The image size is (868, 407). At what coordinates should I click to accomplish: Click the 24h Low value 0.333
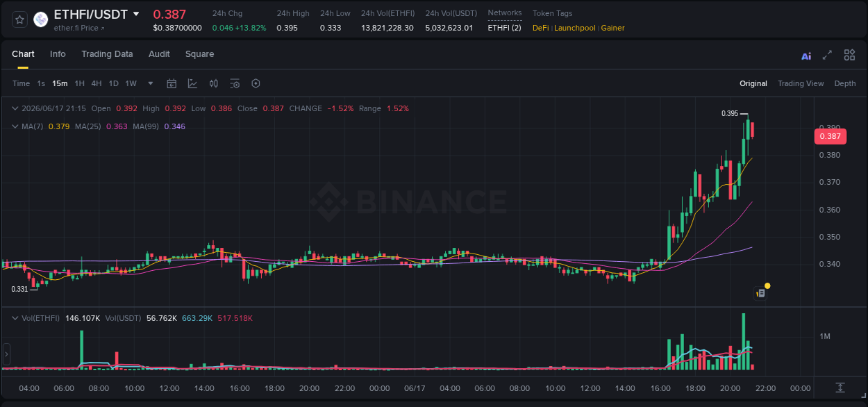click(x=331, y=28)
